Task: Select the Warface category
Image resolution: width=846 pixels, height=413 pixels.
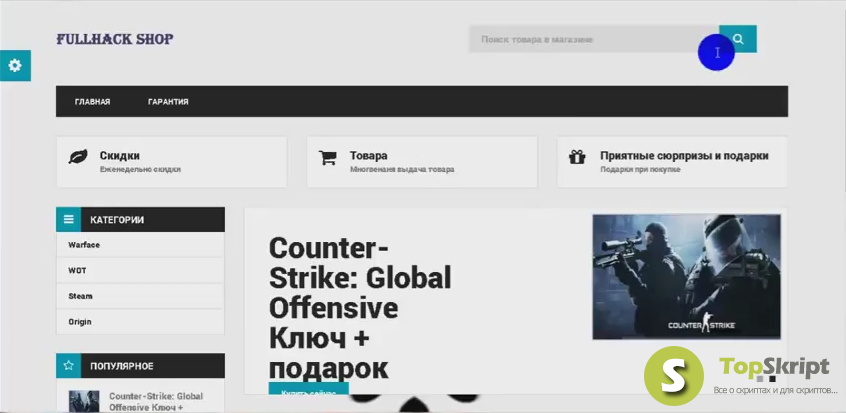Action: 140,245
